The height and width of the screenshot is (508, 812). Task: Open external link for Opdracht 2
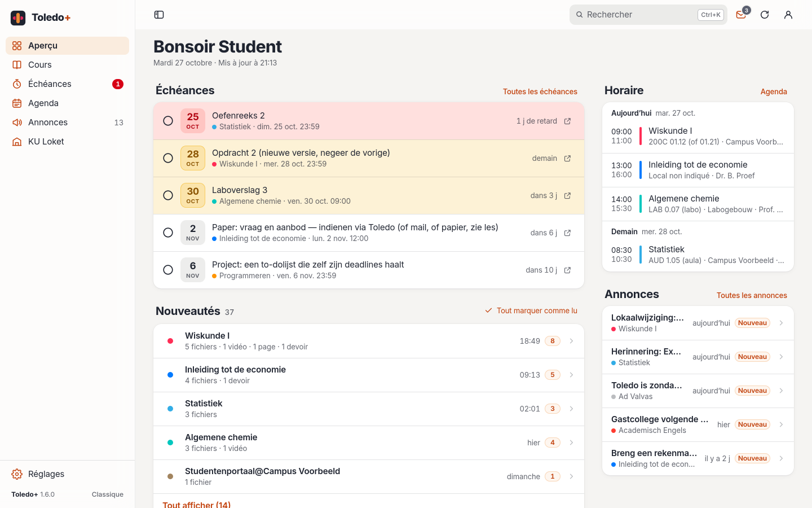tap(567, 159)
